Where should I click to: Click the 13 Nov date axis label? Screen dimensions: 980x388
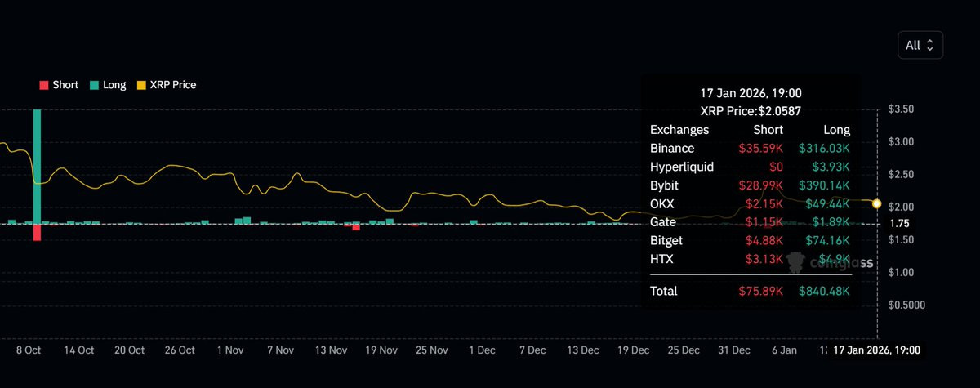click(x=331, y=350)
